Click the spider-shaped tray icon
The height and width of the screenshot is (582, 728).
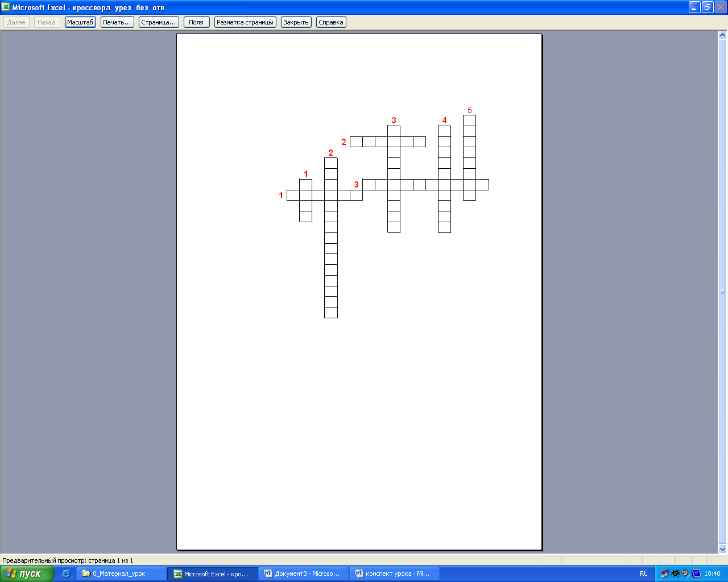676,573
